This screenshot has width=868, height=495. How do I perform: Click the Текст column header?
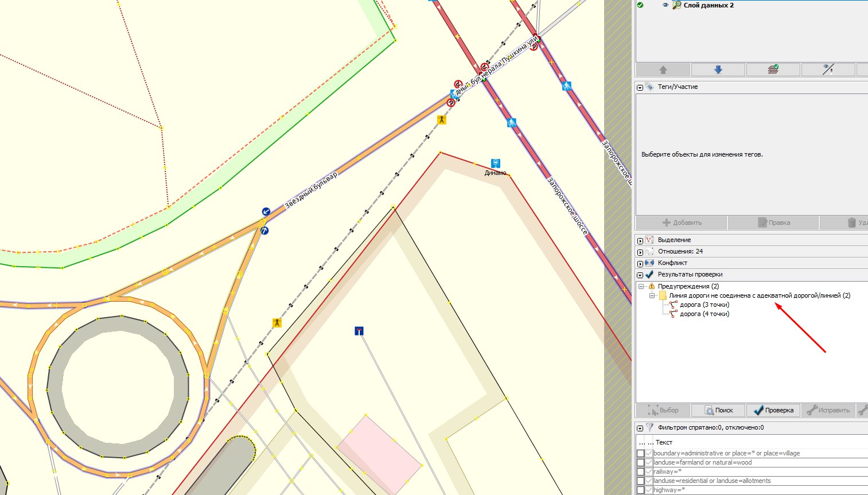coord(664,442)
